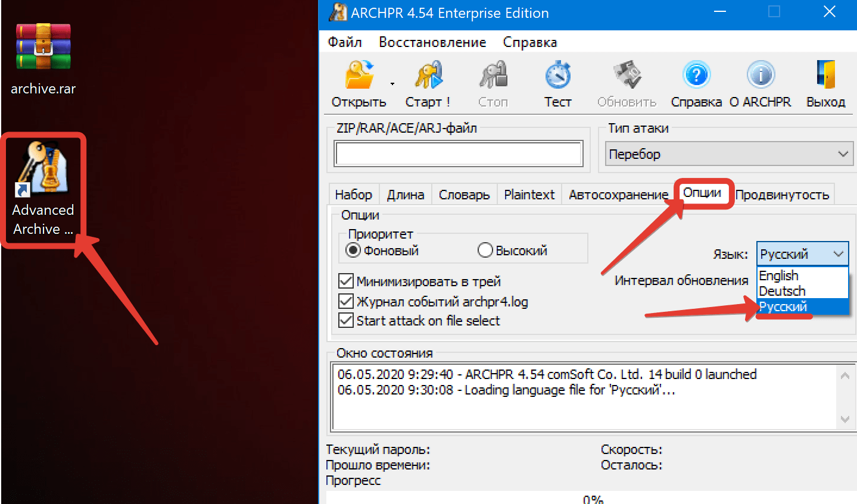Select Высокий priority radio button

[485, 251]
